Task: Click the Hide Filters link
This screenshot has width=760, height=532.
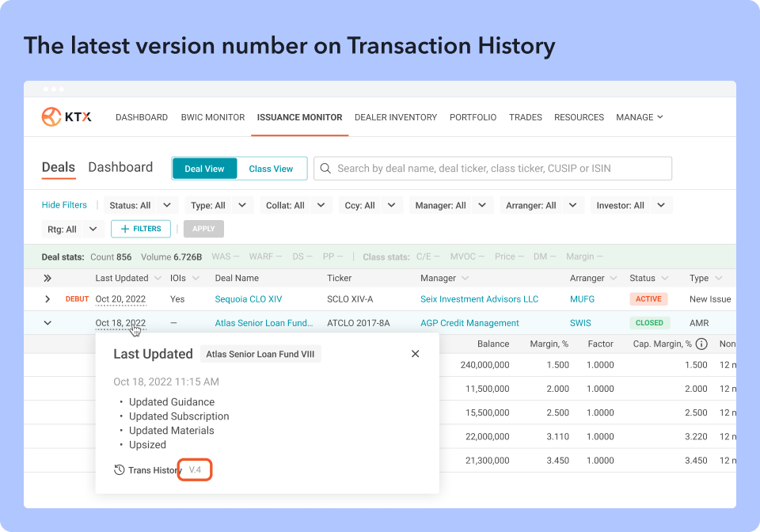Action: [x=64, y=205]
